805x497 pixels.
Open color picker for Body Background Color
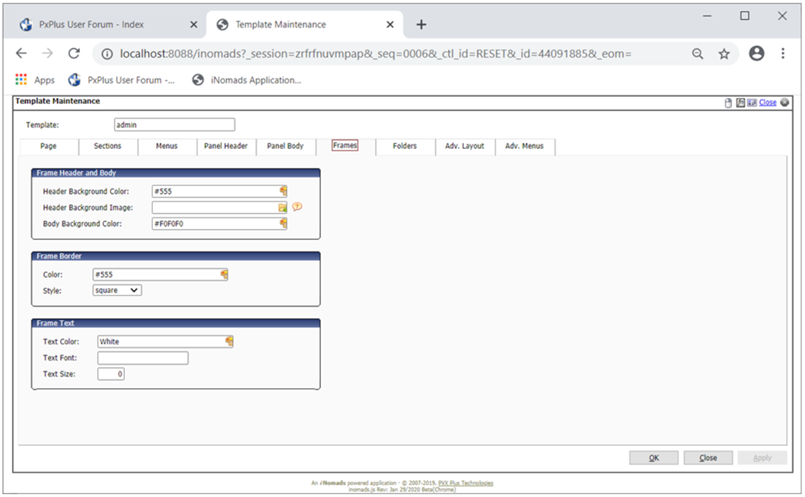pyautogui.click(x=284, y=224)
